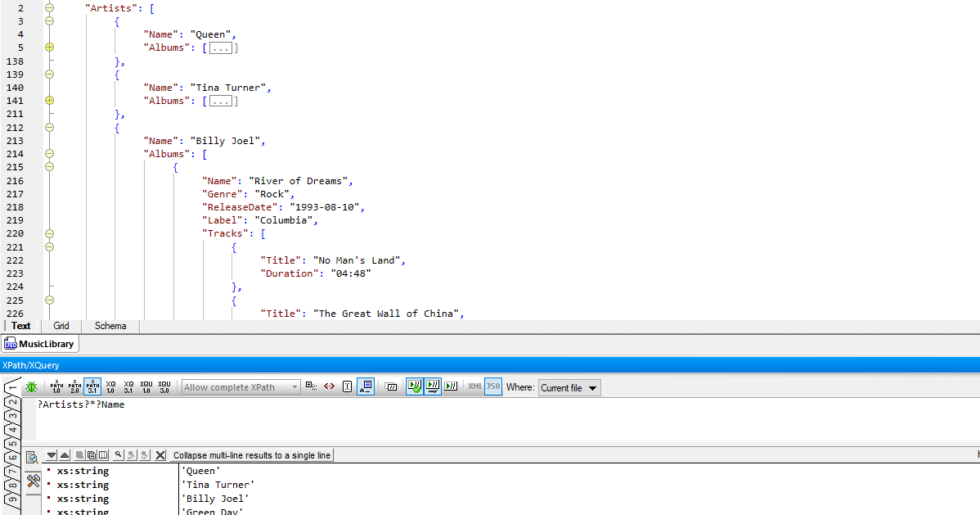Screen dimensions: 980x515
Task: Select the 'Tina Turner' result row
Action: pyautogui.click(x=218, y=485)
